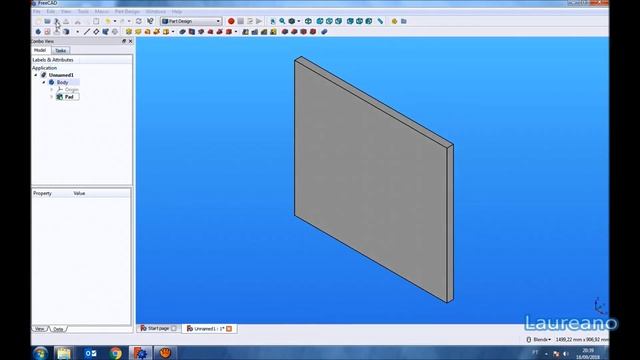
Task: Click the Mirrored pattern icon
Action: coord(245,32)
